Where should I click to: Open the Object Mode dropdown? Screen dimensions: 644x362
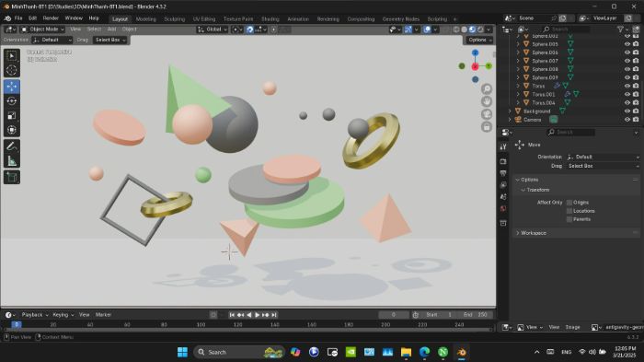tap(42, 29)
